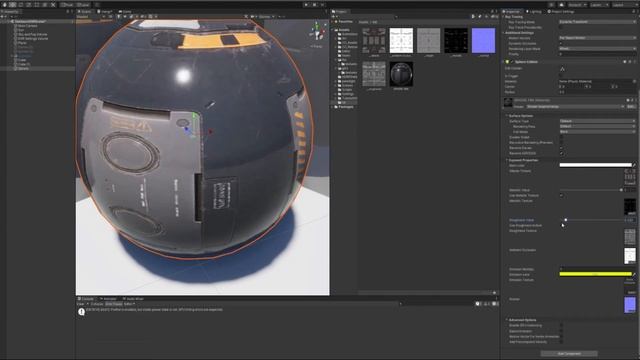Toggle Global handle rotation button
Image resolution: width=640 pixels, height=360 pixels.
[83, 5]
